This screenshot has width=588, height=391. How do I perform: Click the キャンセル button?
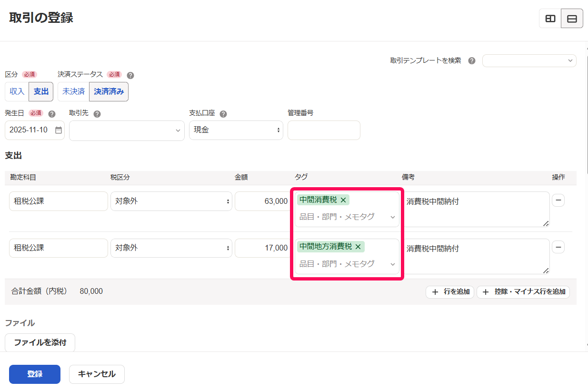click(x=97, y=374)
